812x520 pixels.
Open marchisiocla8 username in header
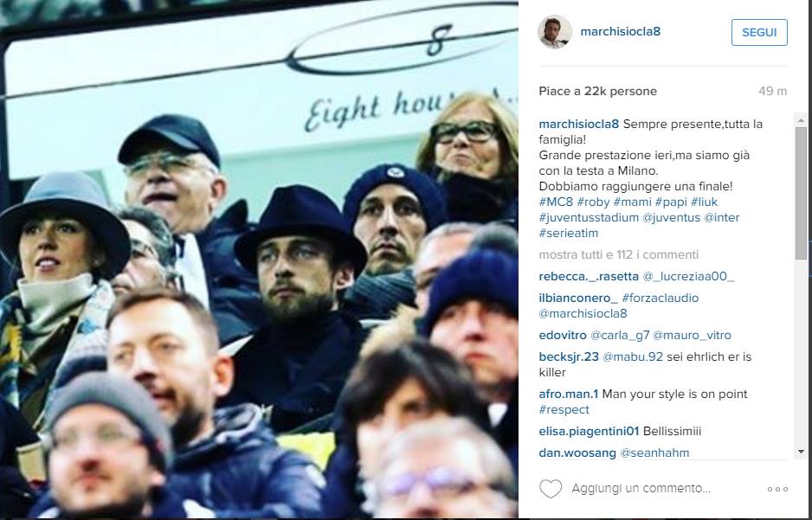[x=621, y=31]
